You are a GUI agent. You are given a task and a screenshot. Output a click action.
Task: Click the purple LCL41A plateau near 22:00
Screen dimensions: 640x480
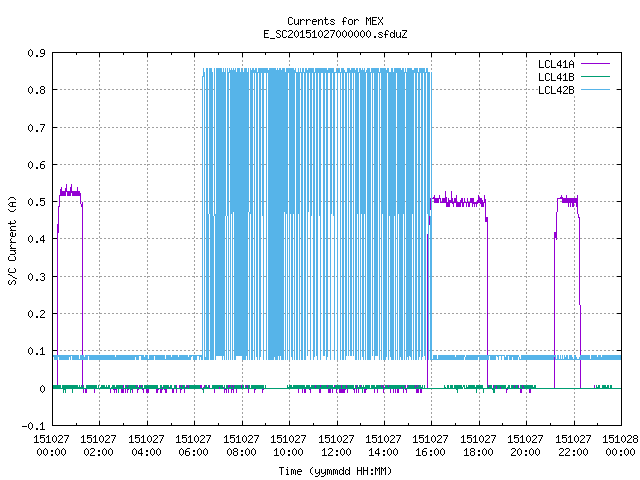567,200
